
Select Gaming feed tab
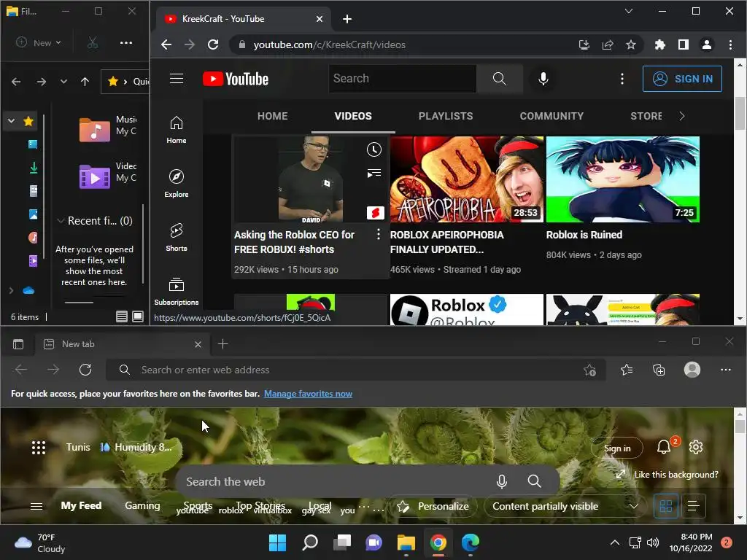click(x=142, y=505)
